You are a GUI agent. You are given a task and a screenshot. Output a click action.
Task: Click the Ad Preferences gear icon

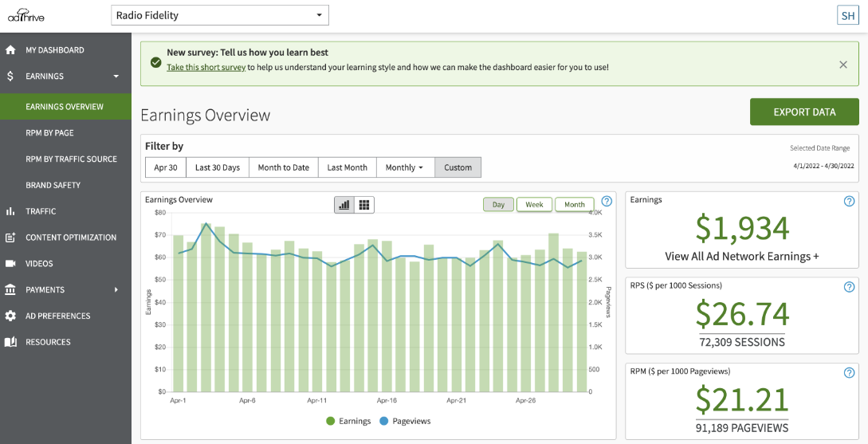(x=10, y=316)
